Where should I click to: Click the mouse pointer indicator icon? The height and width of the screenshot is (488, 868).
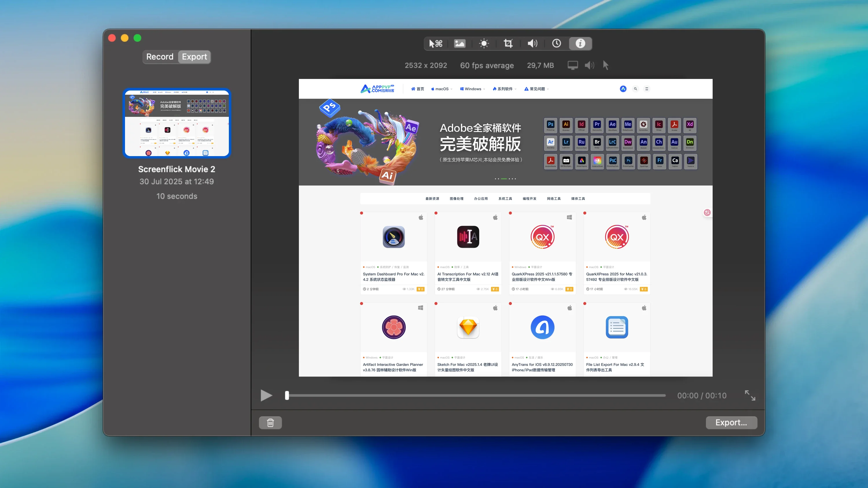pyautogui.click(x=606, y=65)
